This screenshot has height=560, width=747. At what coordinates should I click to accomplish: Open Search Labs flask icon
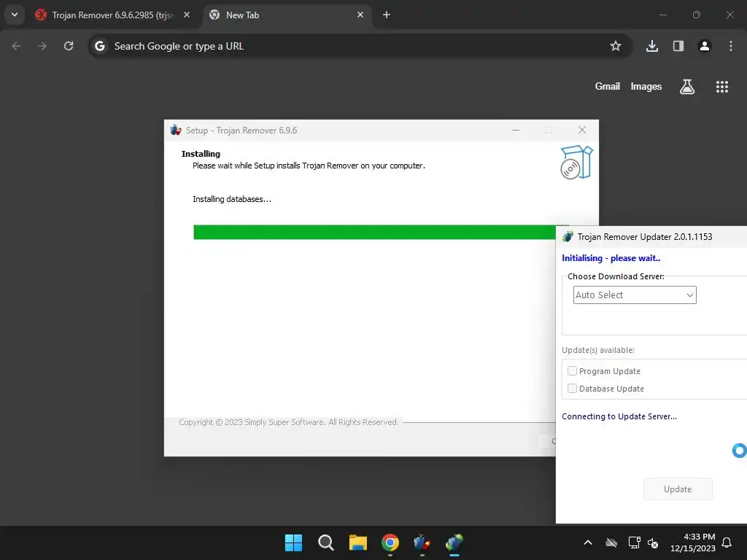click(687, 87)
